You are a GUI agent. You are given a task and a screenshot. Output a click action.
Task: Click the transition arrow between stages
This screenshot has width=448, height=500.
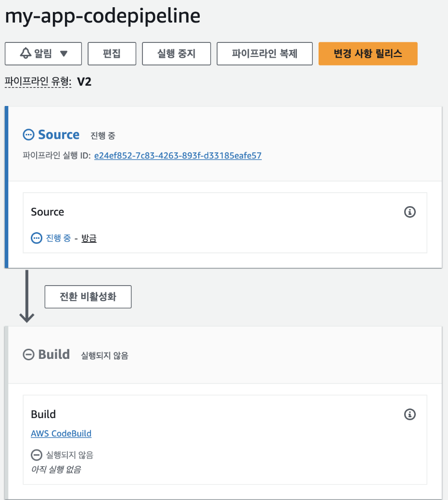coord(27,296)
